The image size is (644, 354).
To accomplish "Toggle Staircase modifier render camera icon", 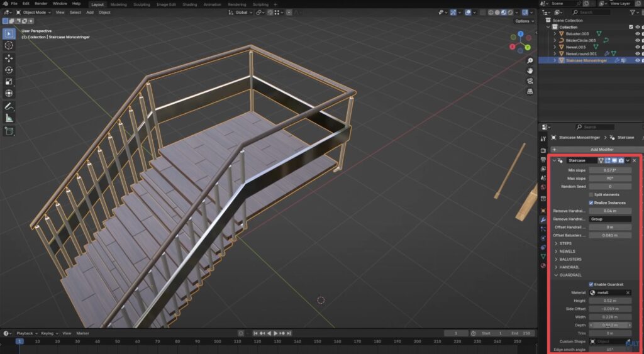I will point(621,160).
